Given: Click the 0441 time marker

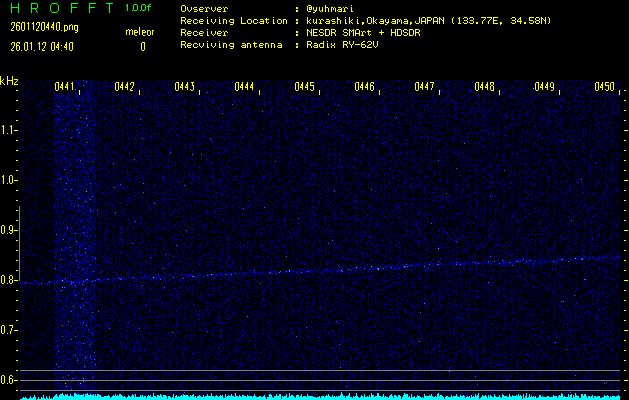Looking at the screenshot, I should pyautogui.click(x=64, y=87).
